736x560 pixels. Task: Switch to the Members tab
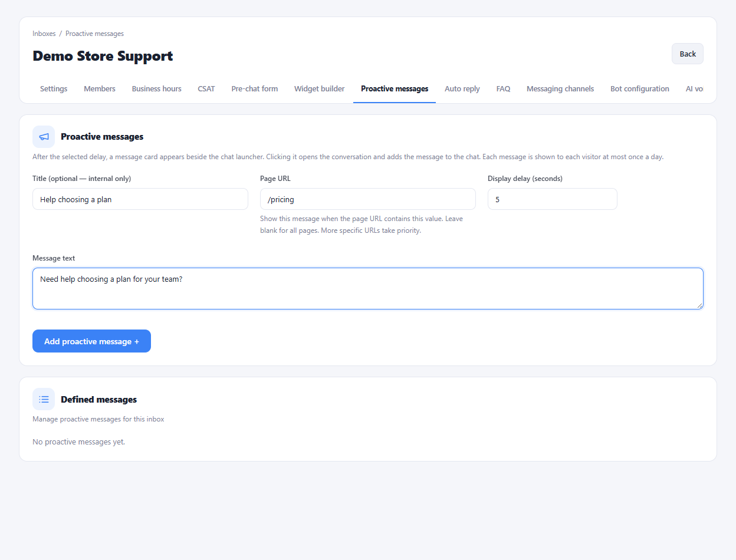click(x=100, y=89)
